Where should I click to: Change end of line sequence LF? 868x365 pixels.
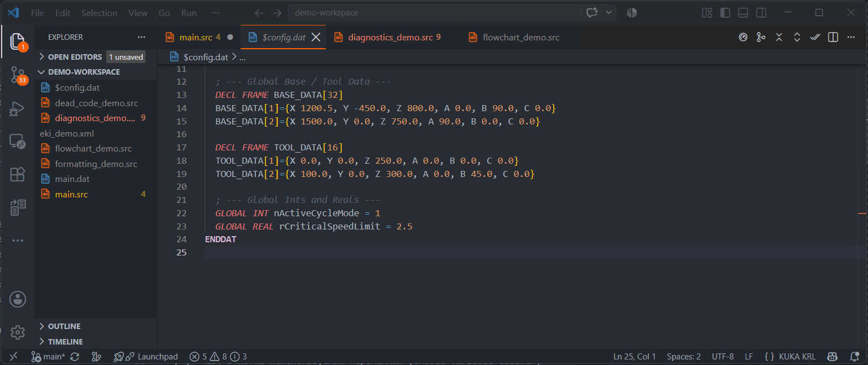click(x=749, y=357)
